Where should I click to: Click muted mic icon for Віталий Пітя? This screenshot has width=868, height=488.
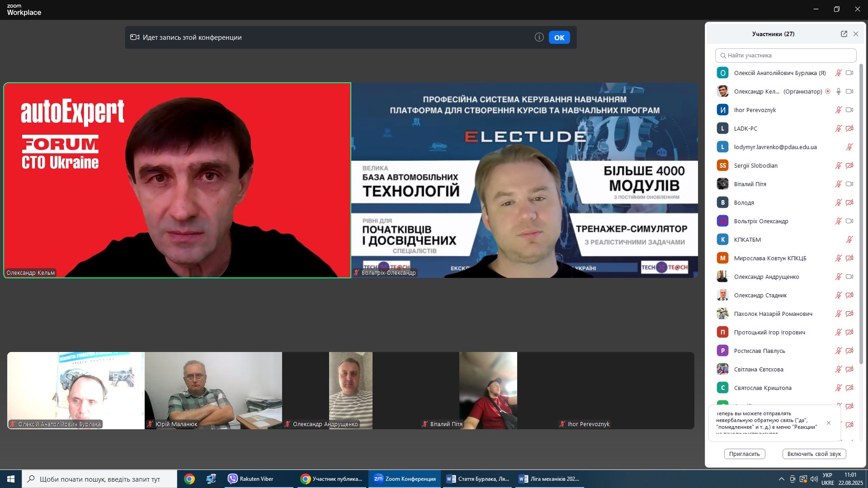[838, 184]
